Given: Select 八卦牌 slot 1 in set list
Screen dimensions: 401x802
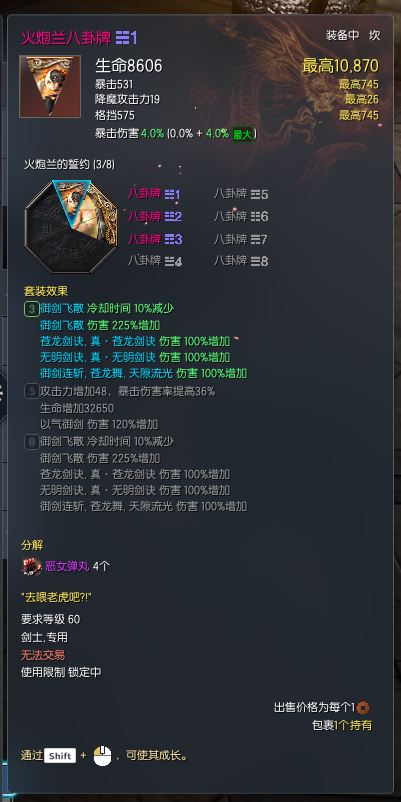Looking at the screenshot, I should (154, 194).
